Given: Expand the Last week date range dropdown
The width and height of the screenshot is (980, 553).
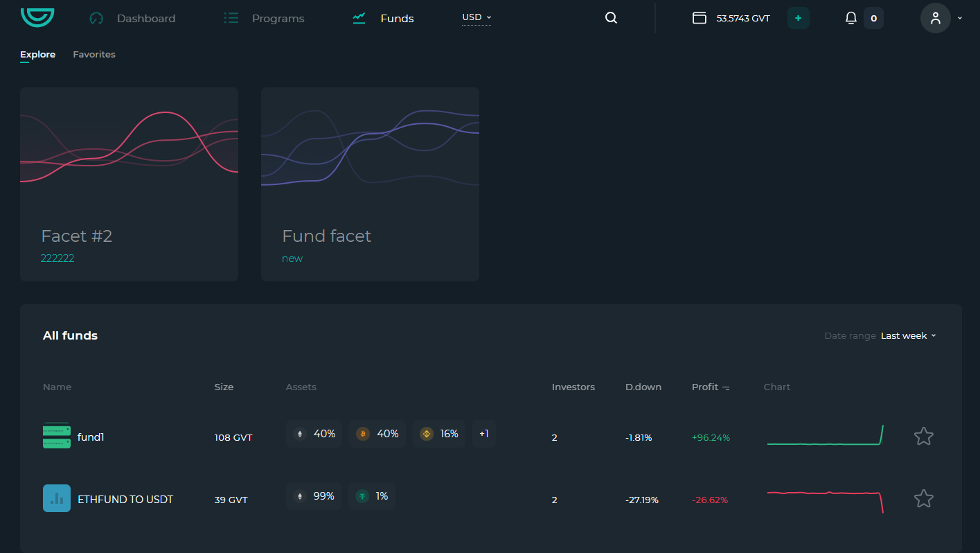Looking at the screenshot, I should tap(908, 335).
